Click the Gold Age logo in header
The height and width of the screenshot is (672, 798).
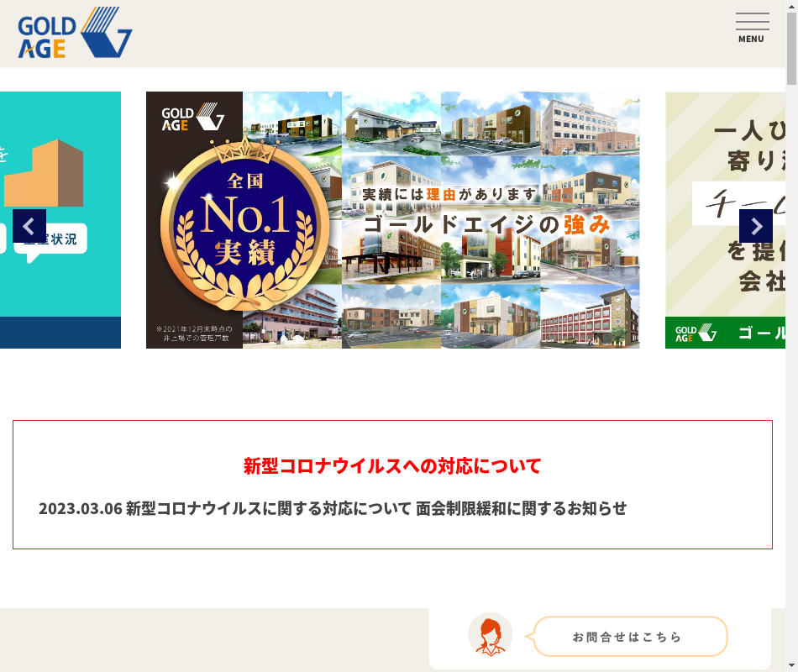[x=75, y=33]
